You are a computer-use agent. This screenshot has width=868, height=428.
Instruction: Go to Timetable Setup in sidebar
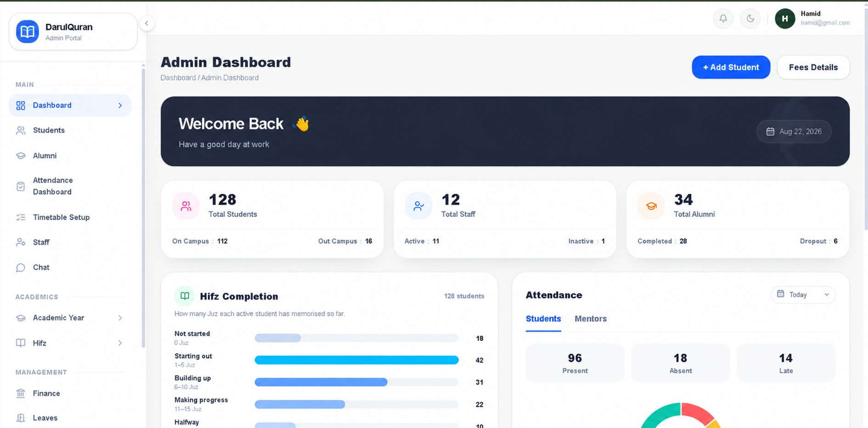[x=70, y=217]
